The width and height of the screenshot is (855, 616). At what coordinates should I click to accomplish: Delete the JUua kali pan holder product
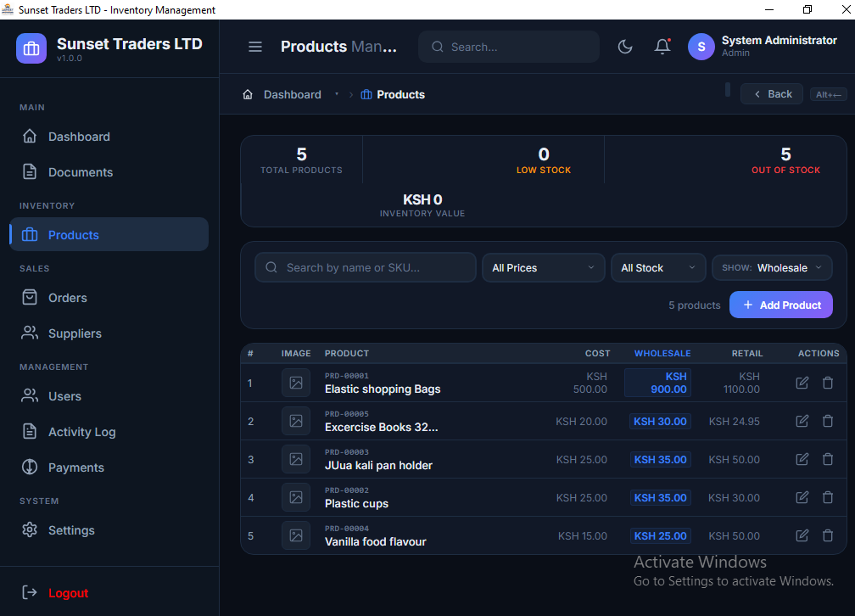[x=828, y=459]
